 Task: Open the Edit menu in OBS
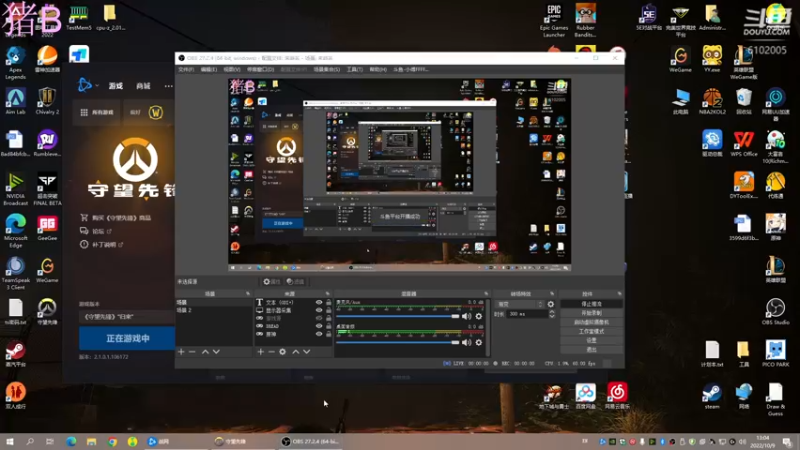coord(208,69)
